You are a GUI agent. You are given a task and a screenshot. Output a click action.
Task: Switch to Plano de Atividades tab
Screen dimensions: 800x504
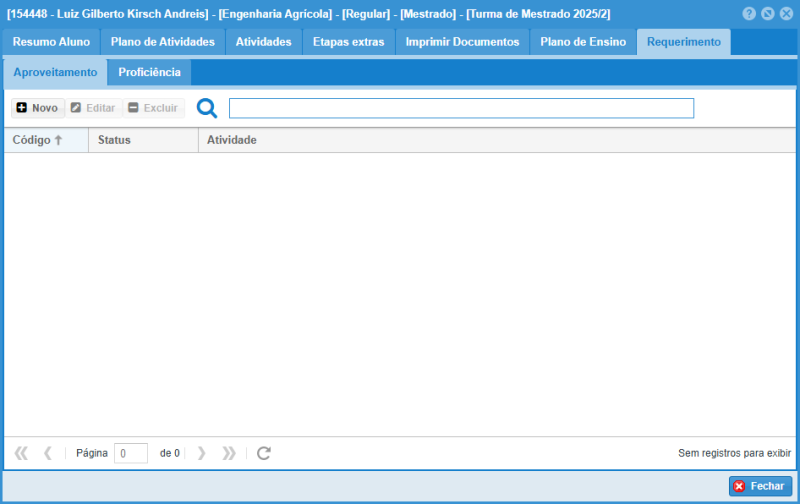click(x=163, y=42)
